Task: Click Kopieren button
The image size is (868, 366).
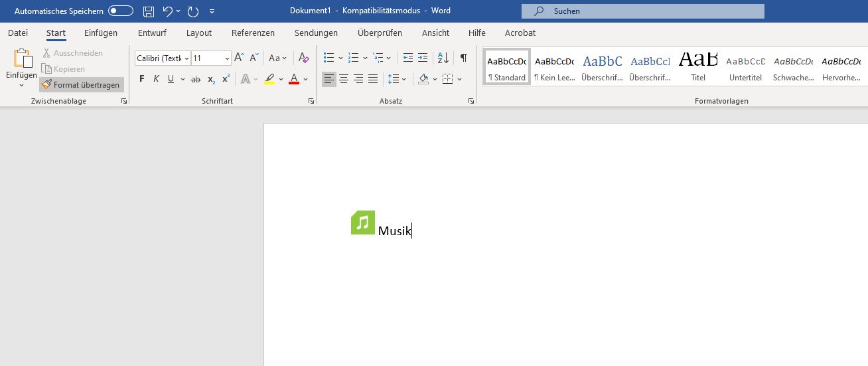Action: [63, 68]
